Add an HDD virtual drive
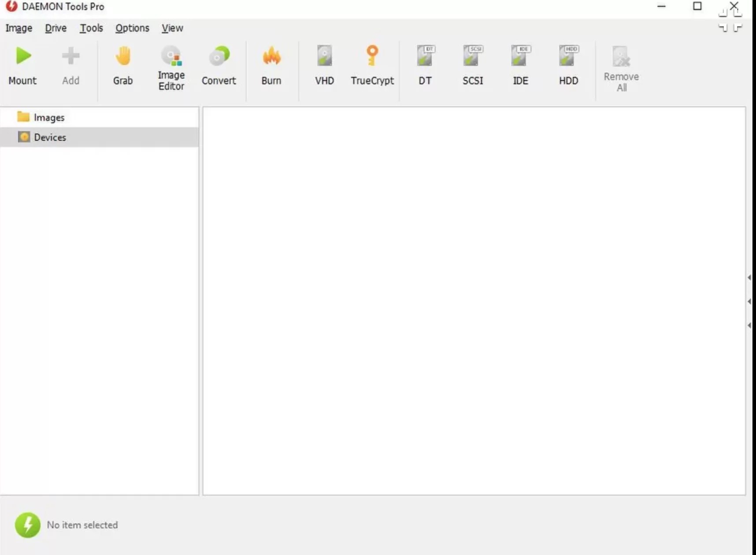 click(568, 66)
